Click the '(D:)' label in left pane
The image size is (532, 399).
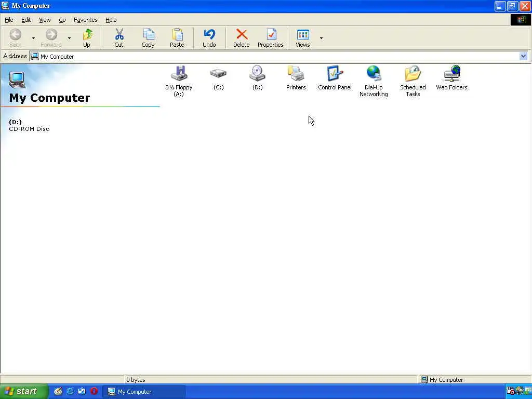[x=15, y=122]
